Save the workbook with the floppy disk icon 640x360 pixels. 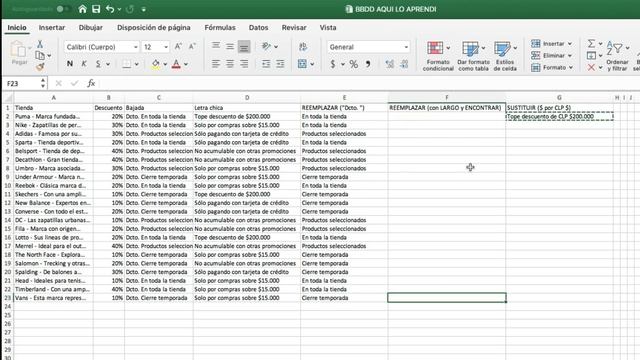[x=96, y=9]
